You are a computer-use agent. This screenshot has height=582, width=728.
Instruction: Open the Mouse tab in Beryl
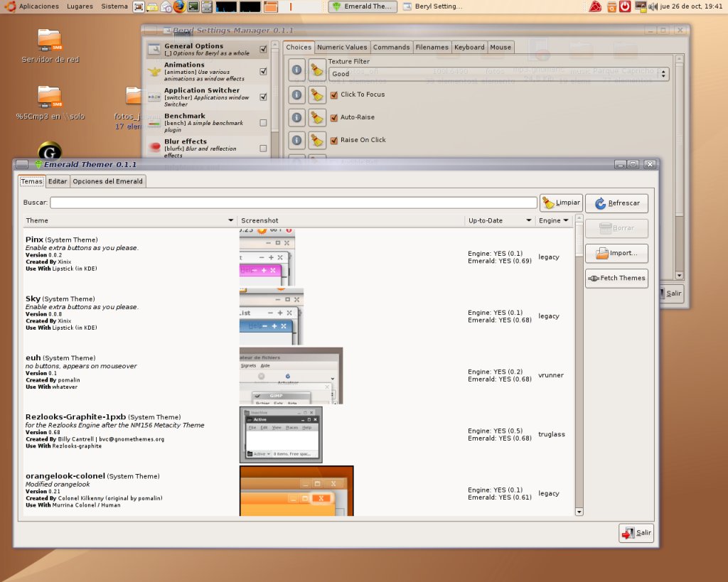(x=500, y=48)
